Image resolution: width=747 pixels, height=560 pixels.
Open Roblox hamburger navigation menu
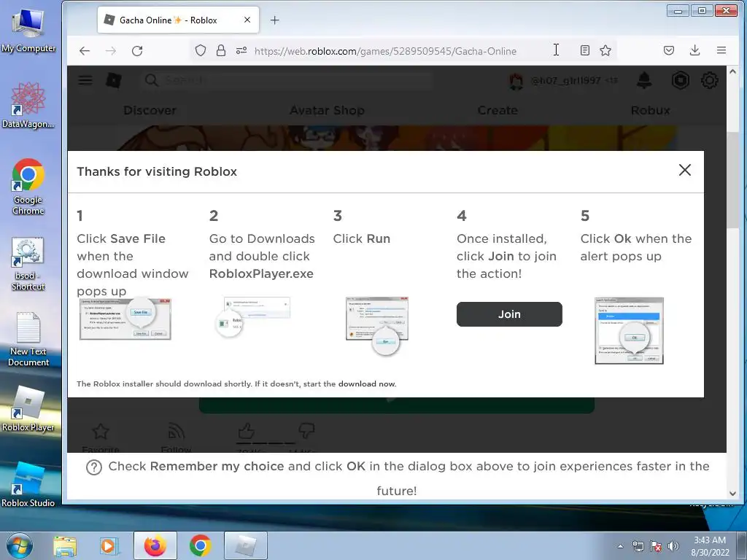(85, 80)
